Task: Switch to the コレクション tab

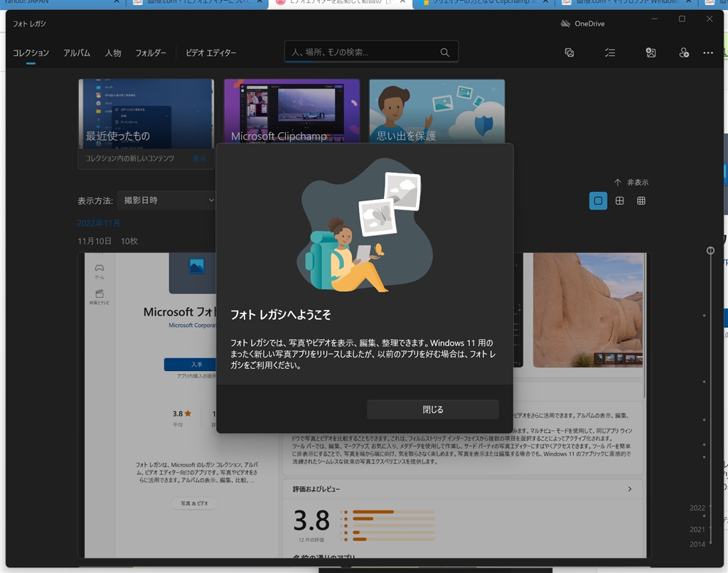Action: [x=31, y=53]
